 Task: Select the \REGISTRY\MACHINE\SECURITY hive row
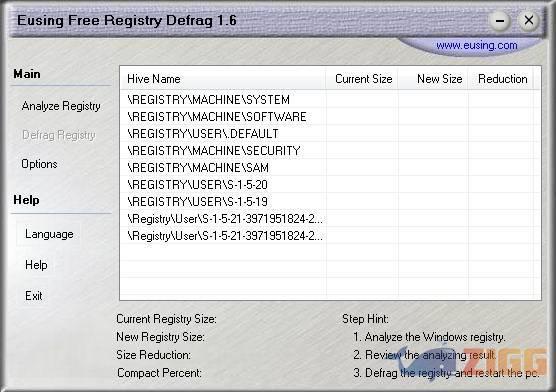coord(330,151)
